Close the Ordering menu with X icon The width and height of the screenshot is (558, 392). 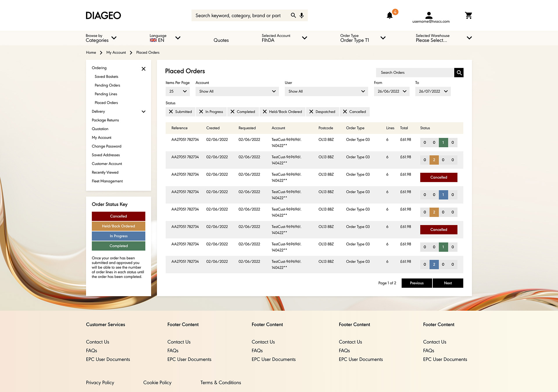coord(143,69)
